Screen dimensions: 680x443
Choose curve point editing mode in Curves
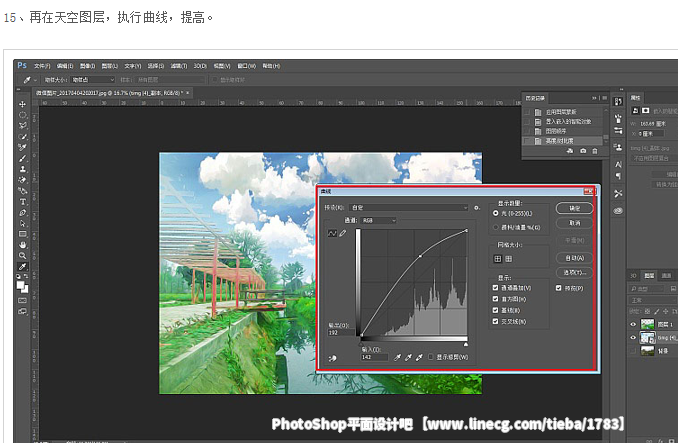332,233
